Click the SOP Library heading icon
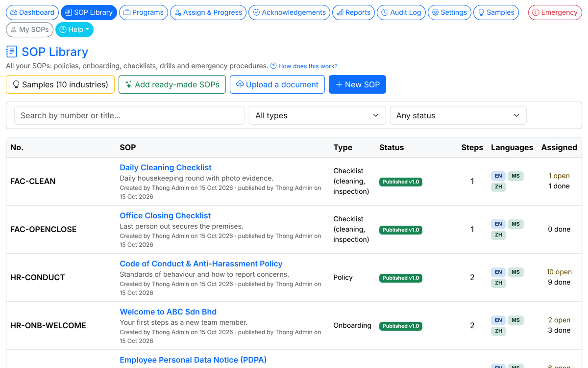This screenshot has width=588, height=368. pos(11,52)
